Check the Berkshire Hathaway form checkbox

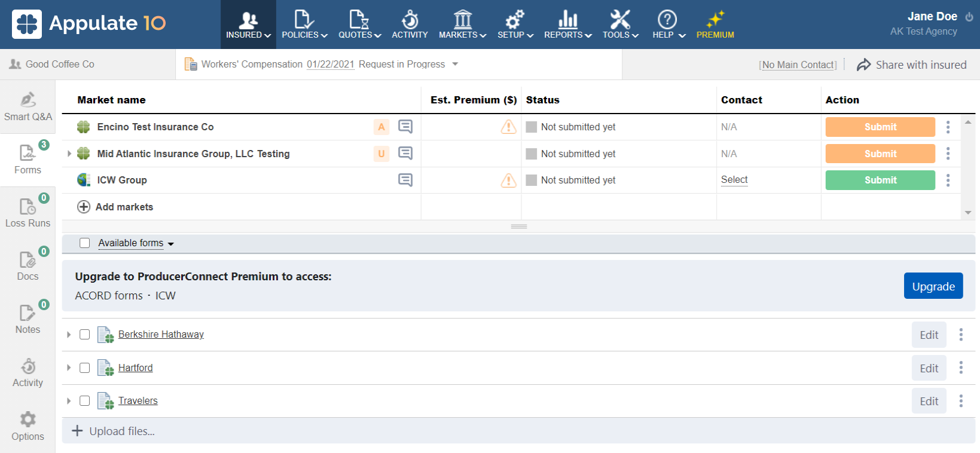tap(85, 335)
